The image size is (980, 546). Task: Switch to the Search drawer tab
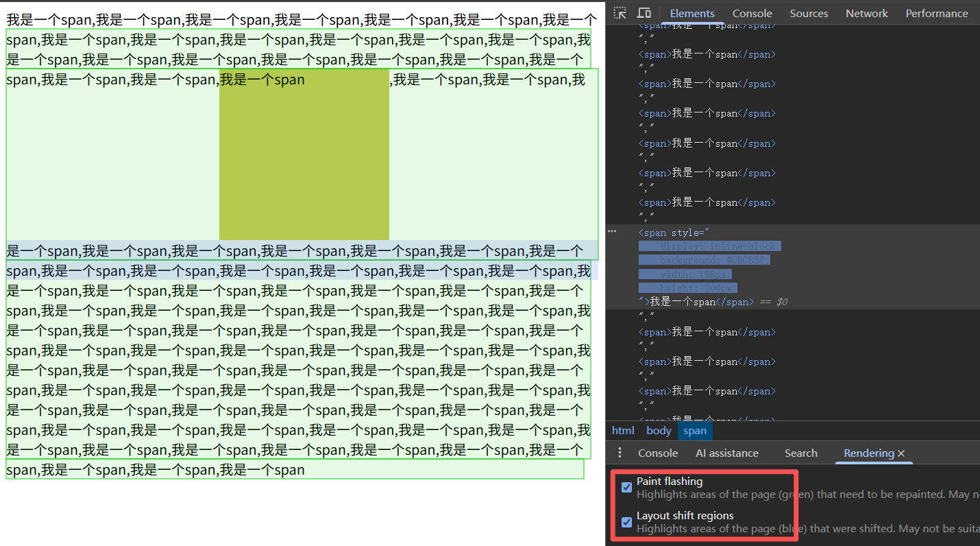[x=800, y=453]
